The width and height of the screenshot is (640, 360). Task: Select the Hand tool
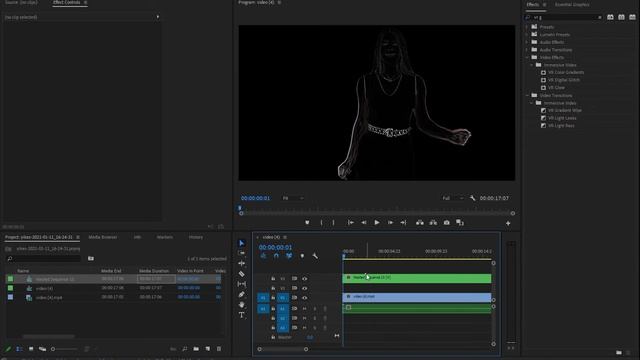pos(242,305)
